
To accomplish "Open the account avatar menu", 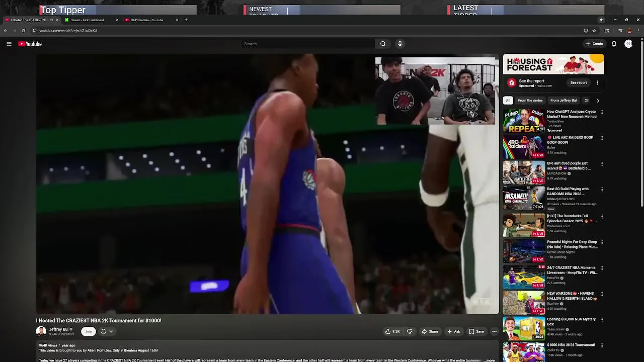I will tap(628, 44).
